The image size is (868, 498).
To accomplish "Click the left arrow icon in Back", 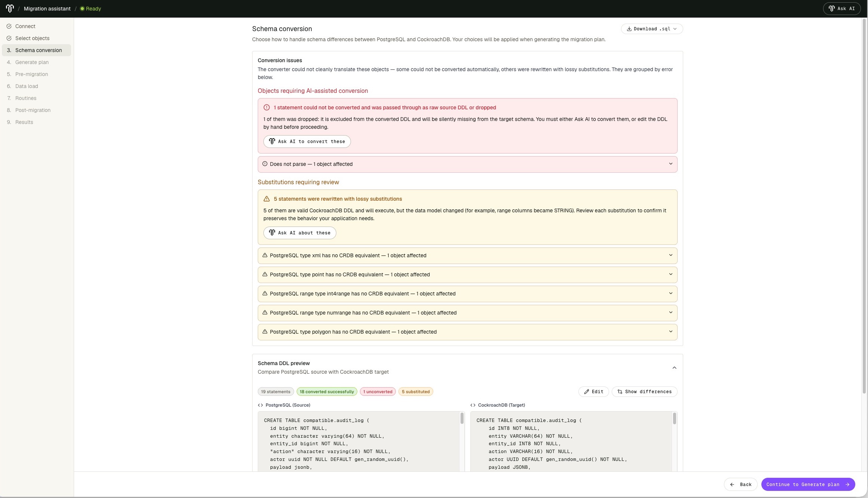I will [732, 485].
